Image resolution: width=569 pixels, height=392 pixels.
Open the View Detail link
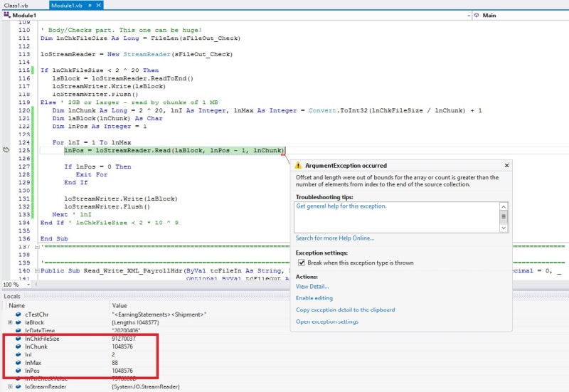[x=312, y=287]
